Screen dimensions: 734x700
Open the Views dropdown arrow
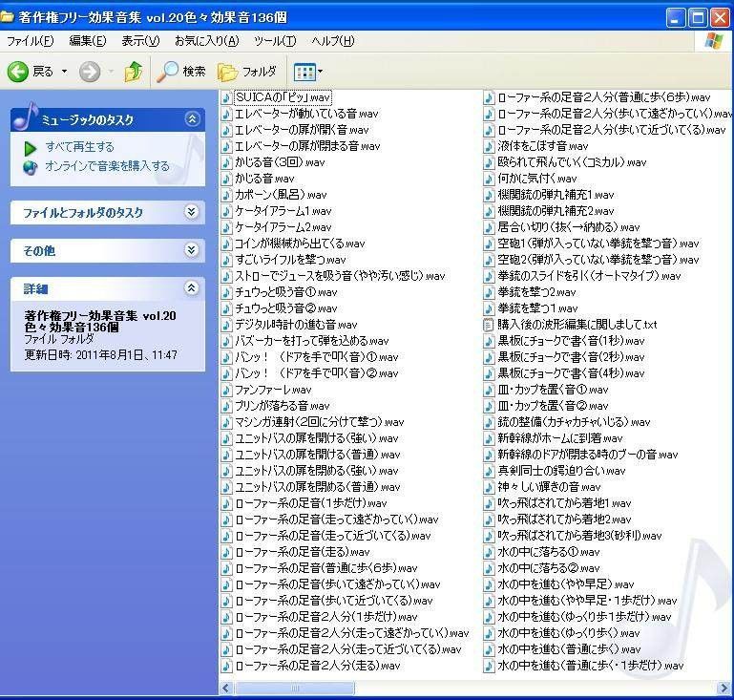320,73
